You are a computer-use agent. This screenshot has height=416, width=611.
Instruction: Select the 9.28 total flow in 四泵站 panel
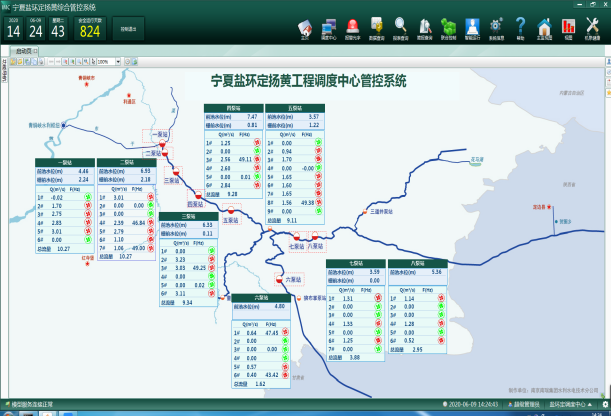(232, 194)
